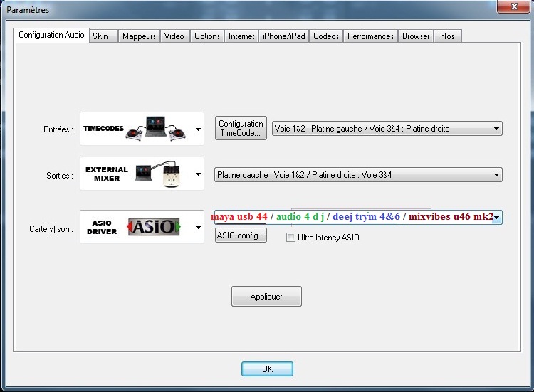Viewport: 534px width, 392px height.
Task: Select the Options tab
Action: (207, 36)
